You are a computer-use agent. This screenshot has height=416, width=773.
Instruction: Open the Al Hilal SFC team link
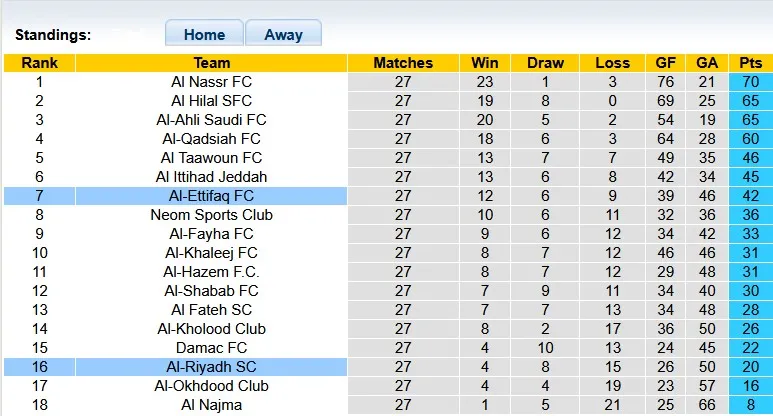[211, 101]
